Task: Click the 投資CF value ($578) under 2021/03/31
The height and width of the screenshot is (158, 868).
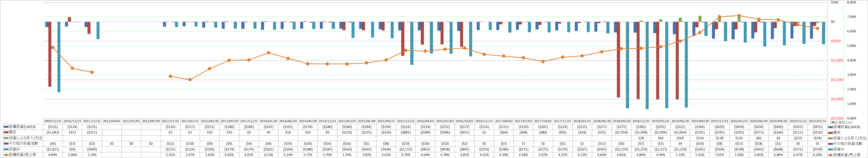Action: coord(817,149)
